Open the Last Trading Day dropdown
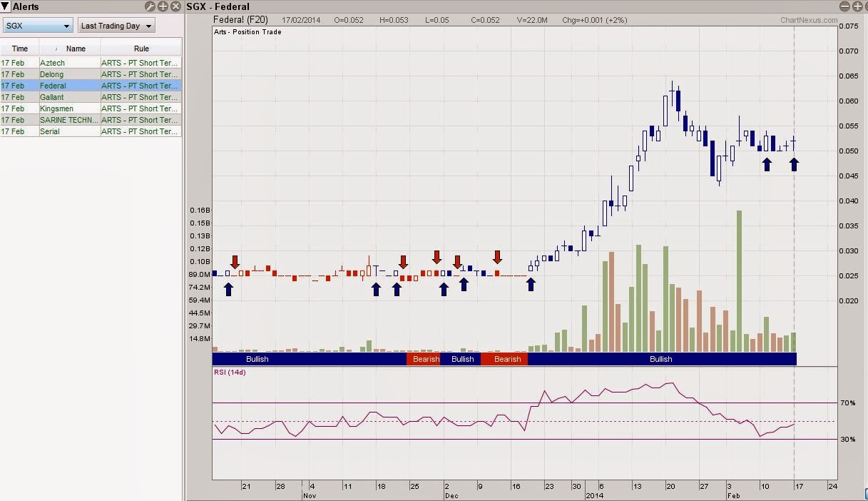 pyautogui.click(x=116, y=26)
